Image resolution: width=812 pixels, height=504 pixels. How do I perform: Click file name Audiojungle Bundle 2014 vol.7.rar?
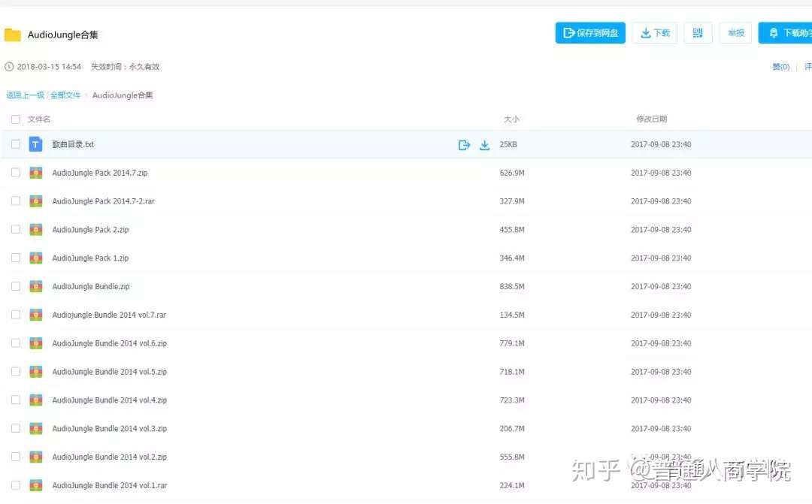coord(109,315)
